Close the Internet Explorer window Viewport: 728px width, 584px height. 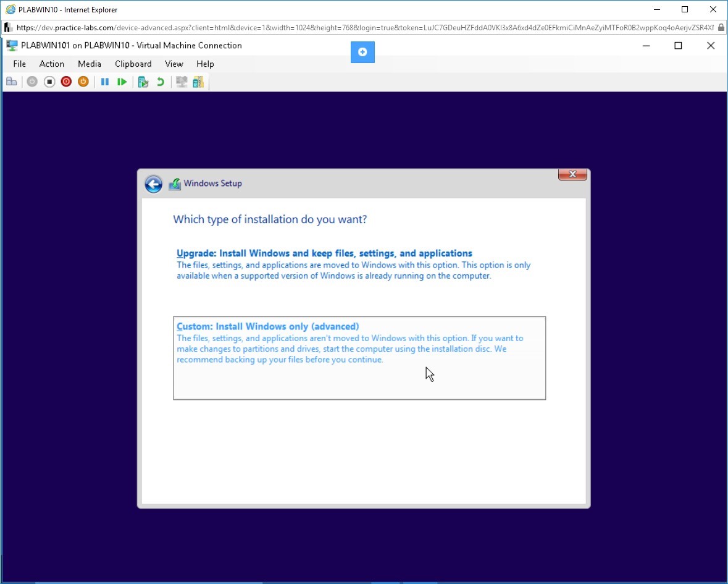click(x=713, y=9)
